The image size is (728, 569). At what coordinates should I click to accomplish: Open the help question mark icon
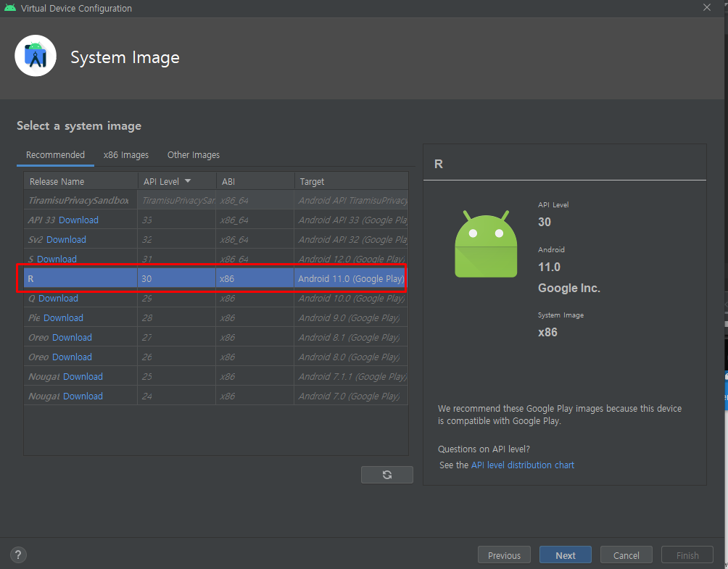coord(18,555)
